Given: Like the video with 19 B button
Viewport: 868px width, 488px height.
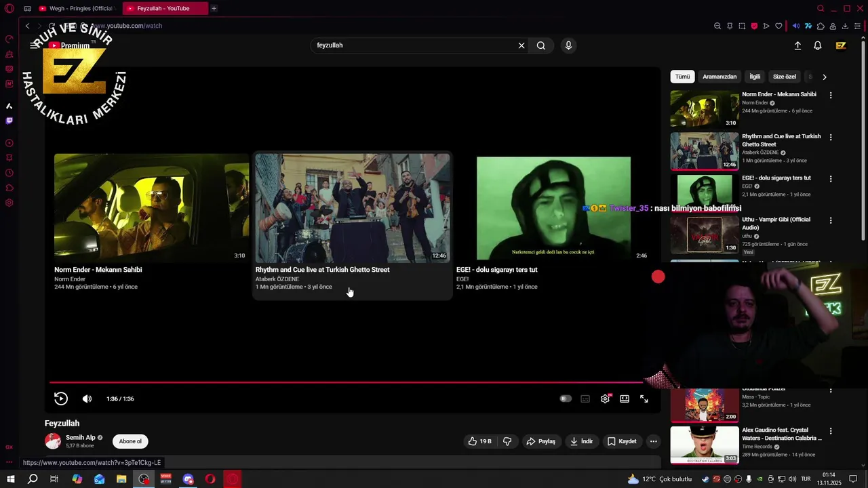Looking at the screenshot, I should [x=479, y=441].
